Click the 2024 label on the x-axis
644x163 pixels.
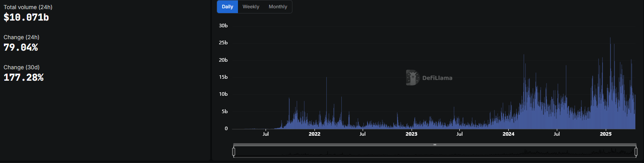[508, 134]
